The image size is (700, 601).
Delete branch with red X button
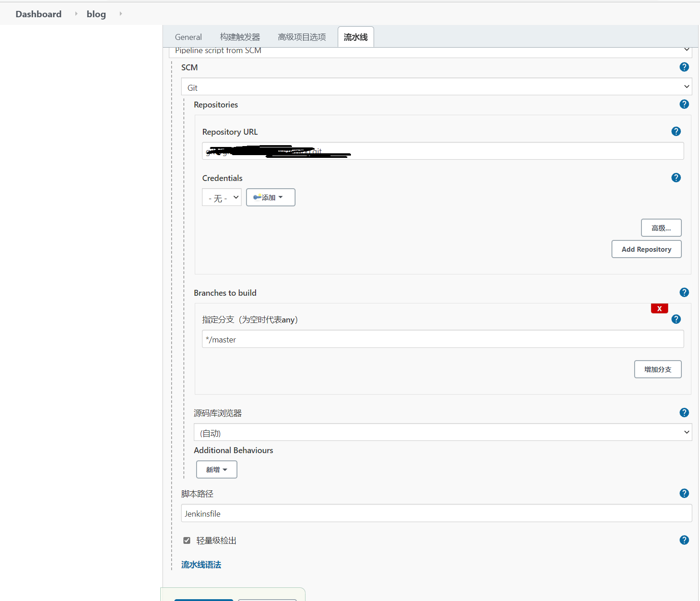click(x=659, y=308)
